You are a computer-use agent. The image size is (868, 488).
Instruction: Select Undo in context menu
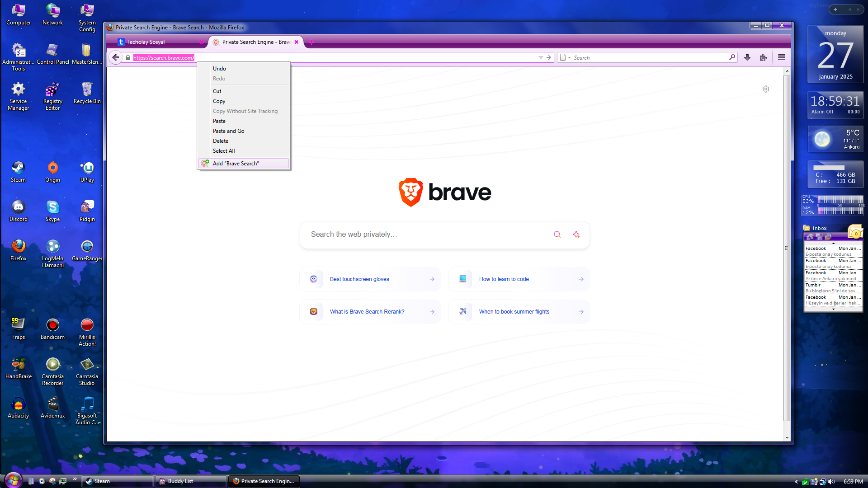(244, 69)
